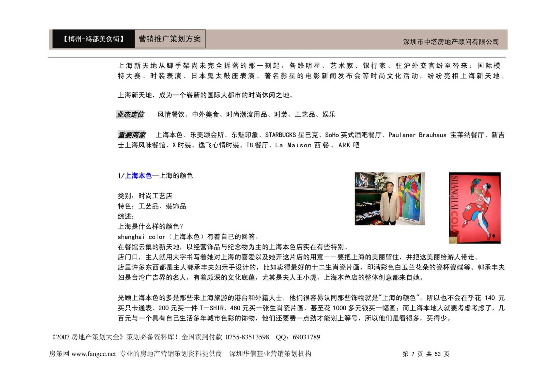Click the text 深圳华信基业营销策划机构 in footer
The height and width of the screenshot is (392, 554).
(x=270, y=354)
